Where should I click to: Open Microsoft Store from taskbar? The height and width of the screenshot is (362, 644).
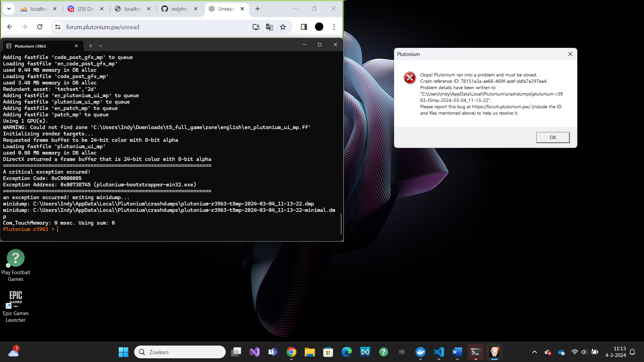(x=328, y=352)
